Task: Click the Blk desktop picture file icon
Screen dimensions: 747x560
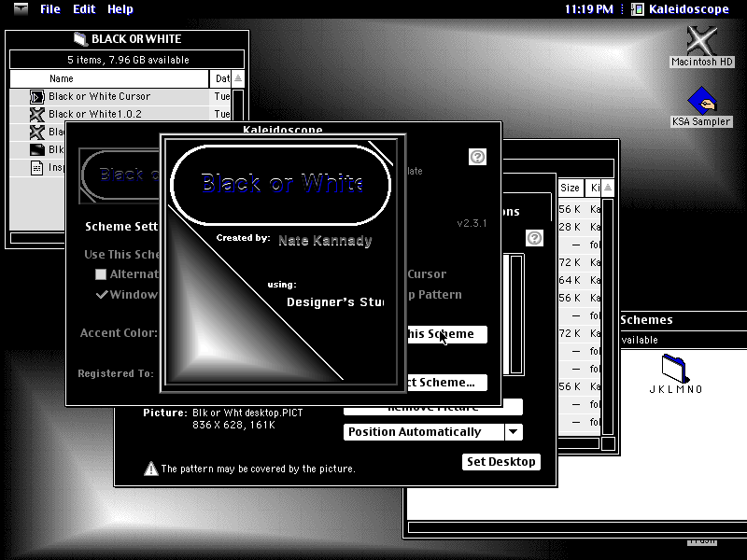Action: click(x=36, y=149)
